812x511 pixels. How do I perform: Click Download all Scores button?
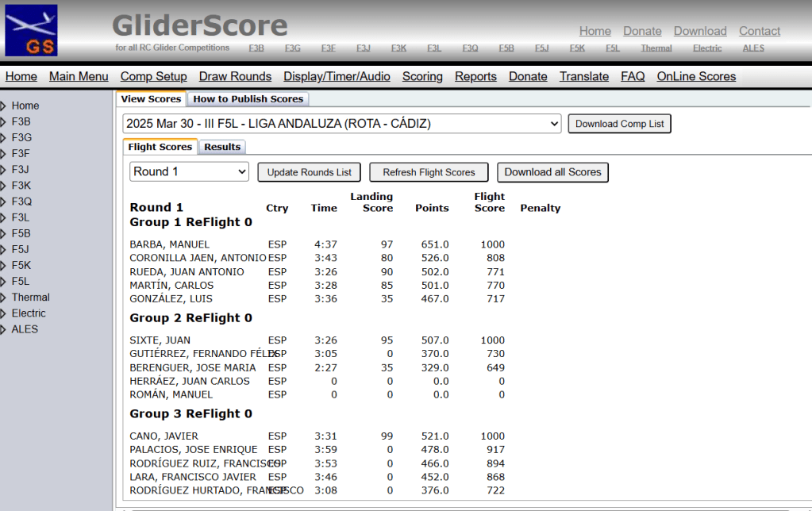(x=552, y=172)
